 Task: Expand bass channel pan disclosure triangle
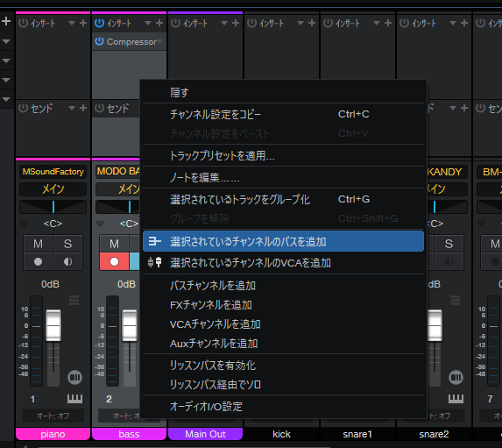(100, 224)
